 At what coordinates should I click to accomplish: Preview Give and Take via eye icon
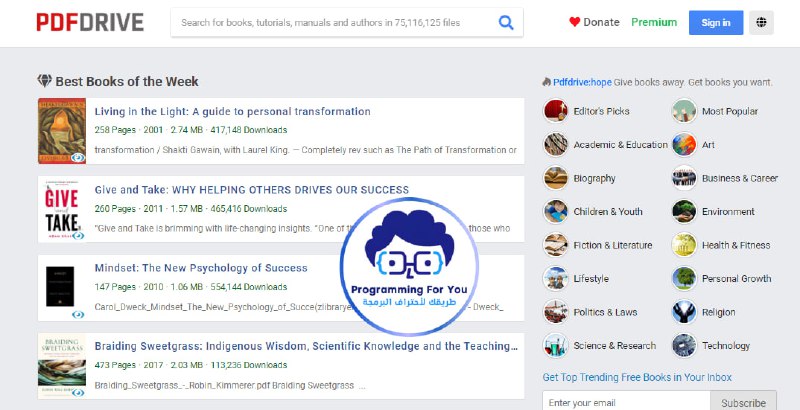(78, 236)
